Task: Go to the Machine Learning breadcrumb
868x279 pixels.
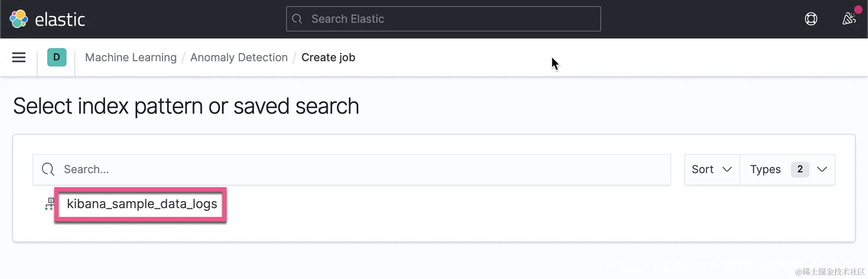Action: click(x=131, y=57)
